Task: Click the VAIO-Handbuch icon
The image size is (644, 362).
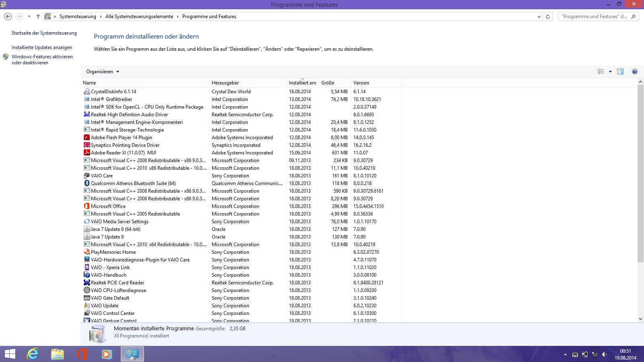Action: pos(87,275)
